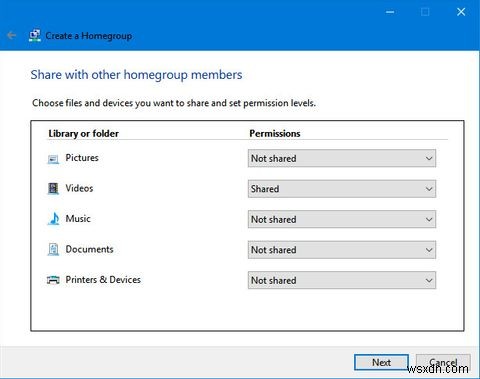Click the back arrow in title bar
This screenshot has width=480, height=379.
[11, 35]
